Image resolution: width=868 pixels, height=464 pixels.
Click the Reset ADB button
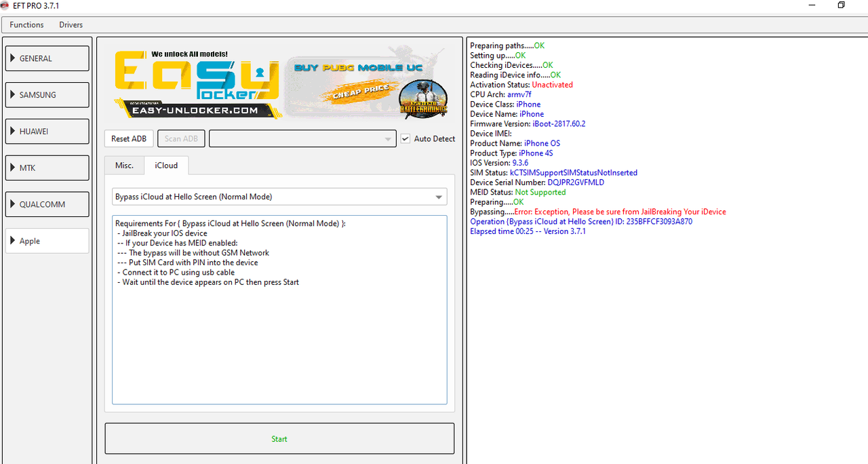click(x=129, y=138)
